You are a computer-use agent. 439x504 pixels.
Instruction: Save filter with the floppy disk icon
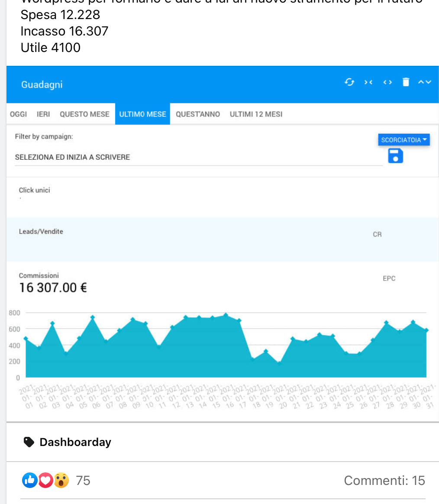tap(395, 156)
